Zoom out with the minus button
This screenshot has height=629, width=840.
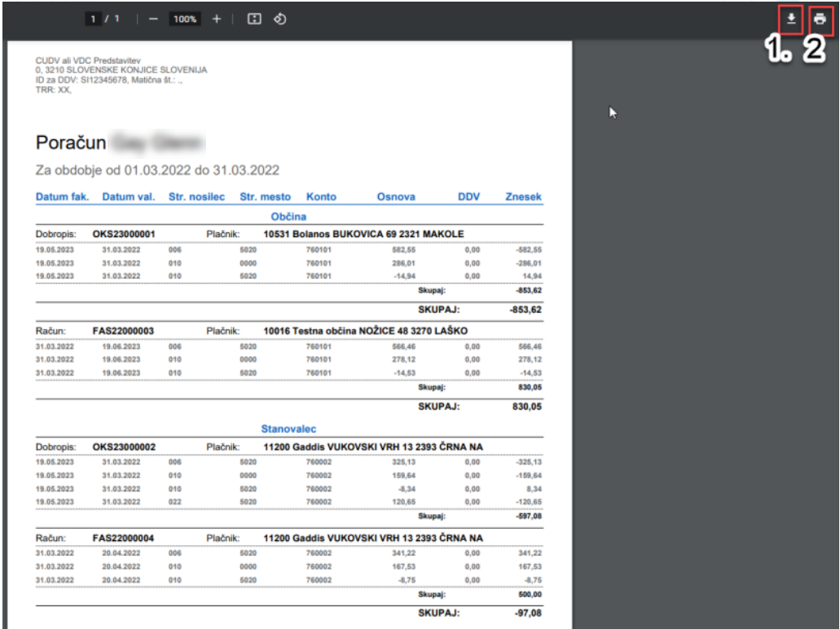point(153,20)
